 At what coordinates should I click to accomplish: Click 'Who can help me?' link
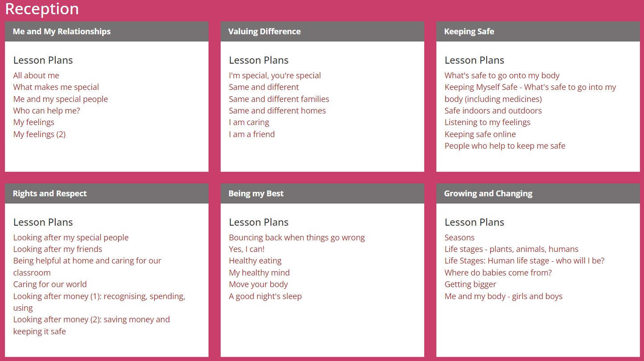[47, 110]
